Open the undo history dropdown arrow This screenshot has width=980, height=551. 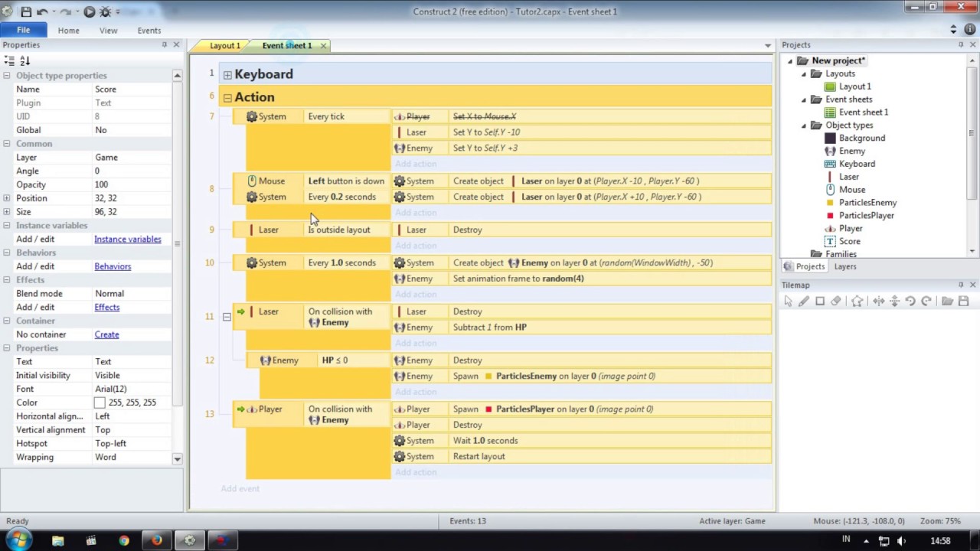point(54,11)
